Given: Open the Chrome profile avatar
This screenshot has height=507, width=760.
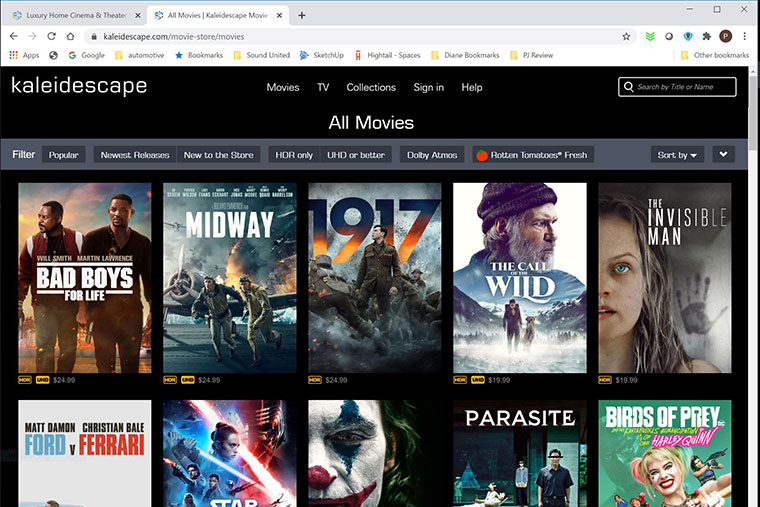Looking at the screenshot, I should tap(726, 36).
